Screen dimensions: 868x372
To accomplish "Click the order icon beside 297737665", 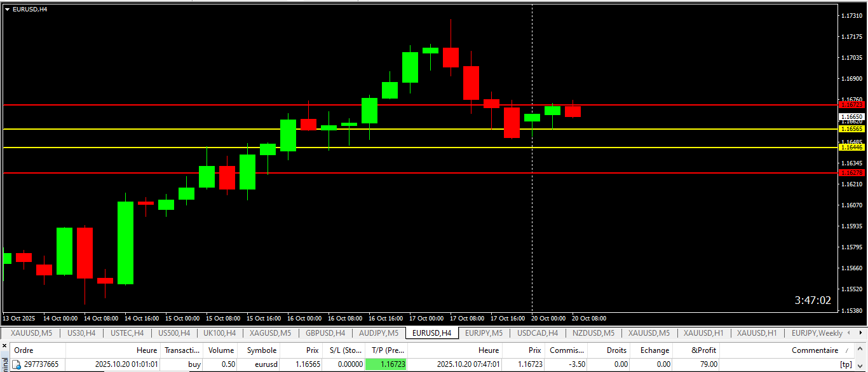I will [x=17, y=364].
